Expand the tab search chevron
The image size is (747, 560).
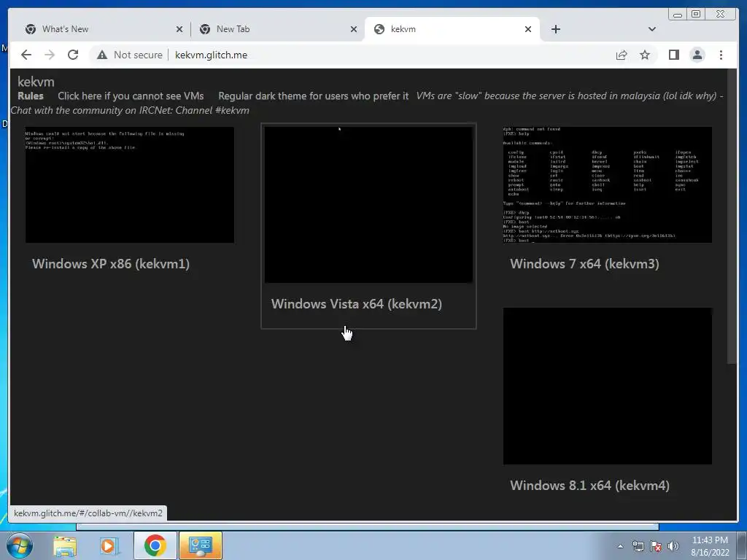[x=651, y=29]
